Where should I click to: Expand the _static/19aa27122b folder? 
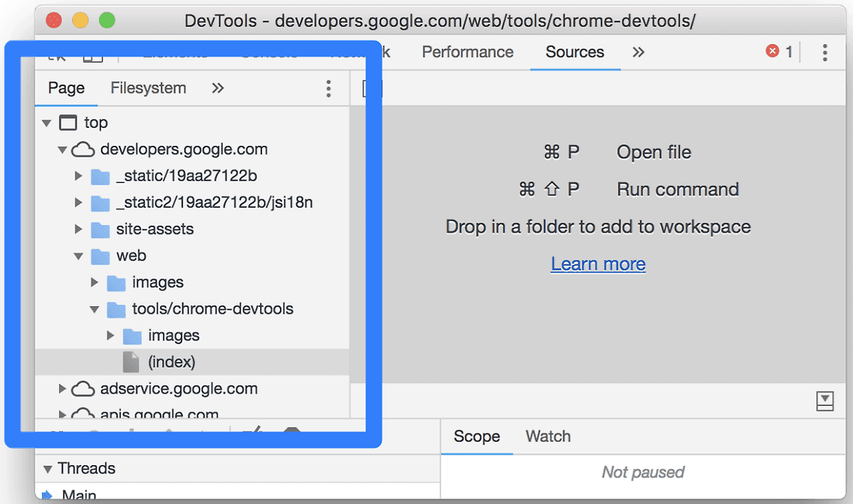(x=78, y=175)
